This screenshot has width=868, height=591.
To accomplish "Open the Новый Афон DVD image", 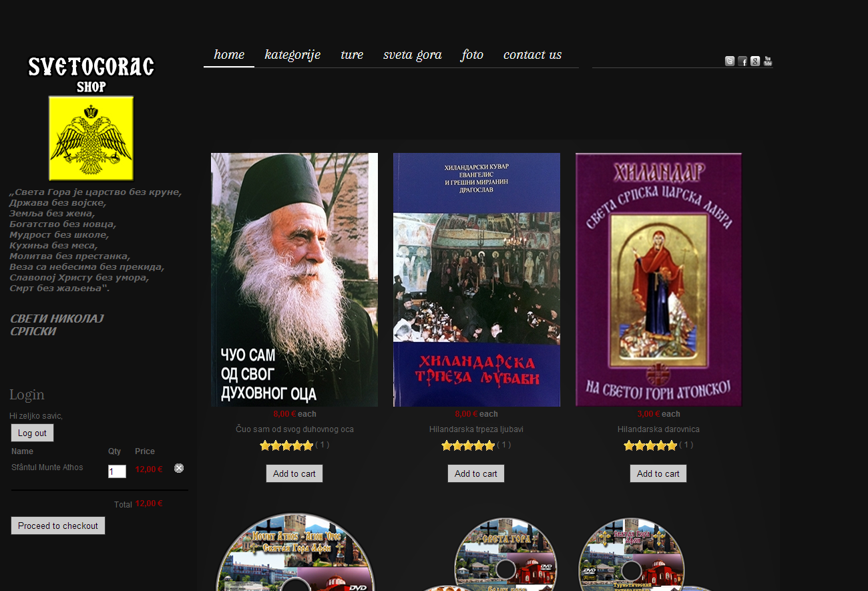I will [x=294, y=552].
